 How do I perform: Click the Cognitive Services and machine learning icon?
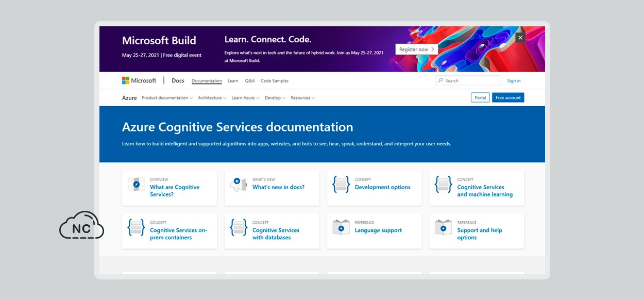click(x=444, y=184)
